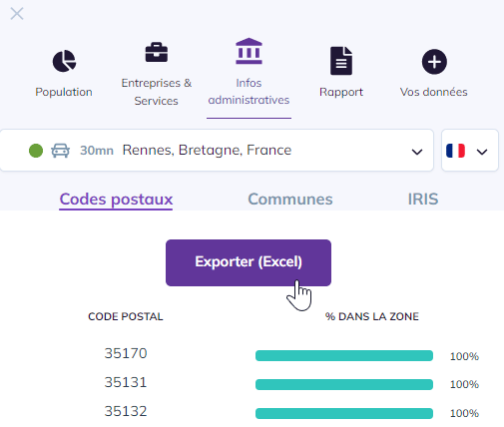Select the Codes postaux tab
The width and height of the screenshot is (504, 427).
(116, 200)
